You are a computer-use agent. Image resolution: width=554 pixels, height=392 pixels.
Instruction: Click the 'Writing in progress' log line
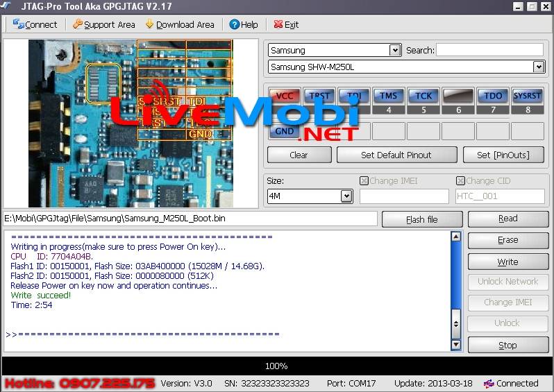pos(118,247)
